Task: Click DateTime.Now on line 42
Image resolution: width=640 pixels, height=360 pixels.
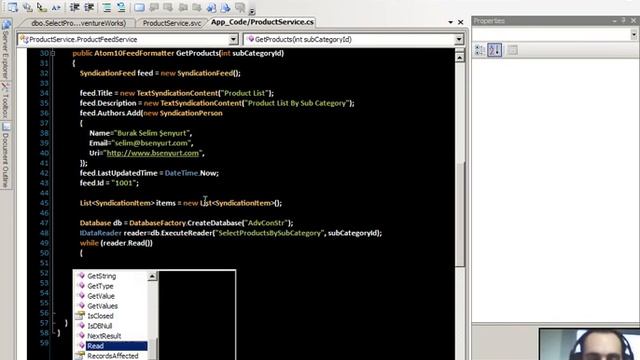Action: click(x=191, y=173)
